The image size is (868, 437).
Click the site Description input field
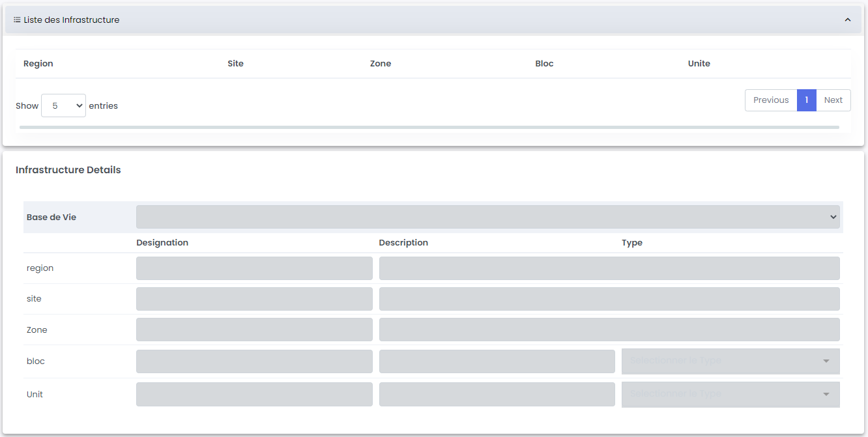click(x=609, y=299)
